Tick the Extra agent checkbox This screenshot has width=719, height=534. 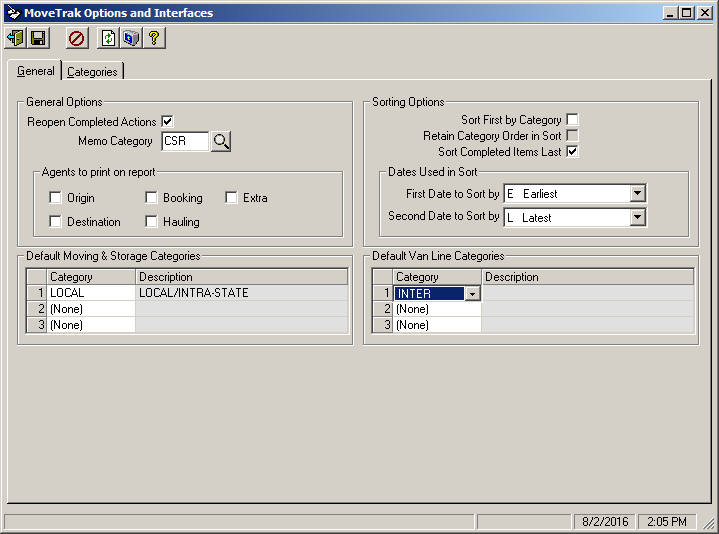pyautogui.click(x=231, y=198)
